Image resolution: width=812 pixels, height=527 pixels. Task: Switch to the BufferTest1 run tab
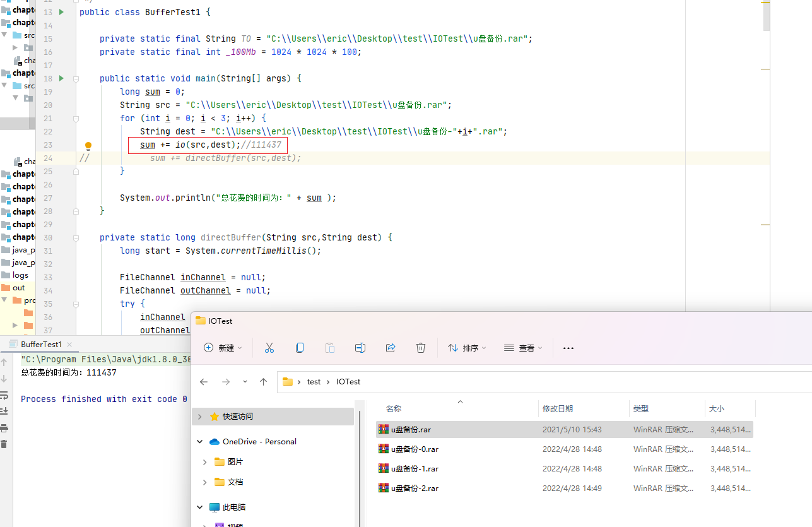(x=41, y=345)
